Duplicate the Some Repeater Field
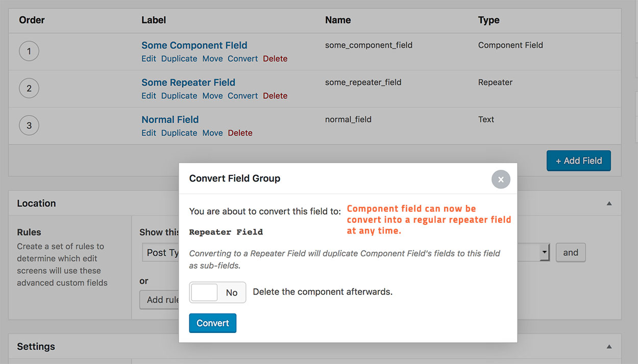Viewport: 638px width, 364px height. [179, 96]
